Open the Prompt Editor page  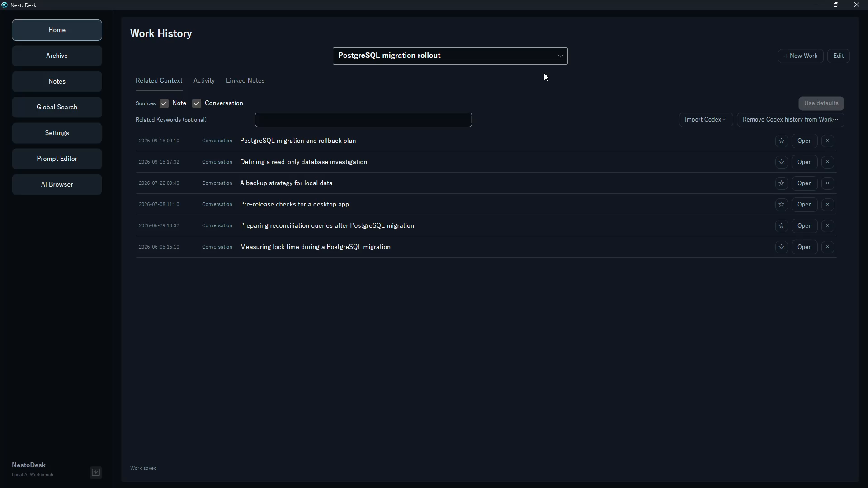point(57,159)
